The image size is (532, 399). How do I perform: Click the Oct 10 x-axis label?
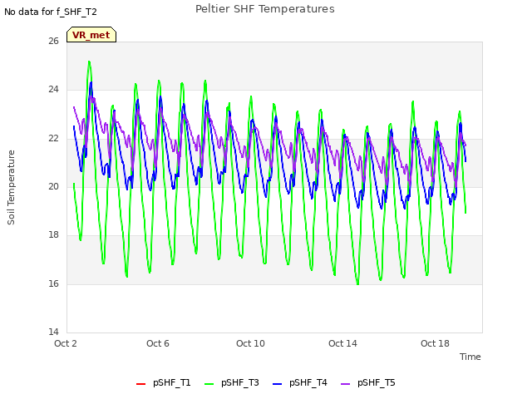[x=250, y=343]
